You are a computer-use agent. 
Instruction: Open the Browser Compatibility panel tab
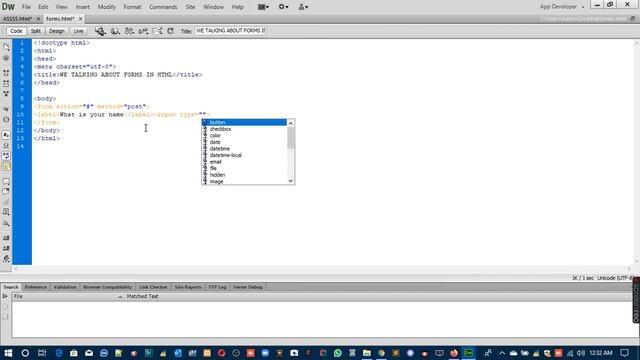point(107,287)
